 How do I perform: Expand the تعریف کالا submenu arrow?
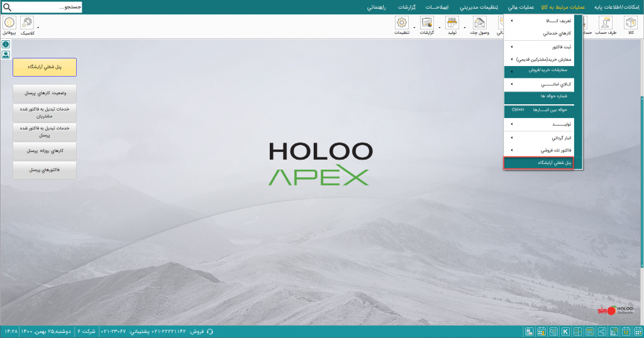[x=512, y=21]
